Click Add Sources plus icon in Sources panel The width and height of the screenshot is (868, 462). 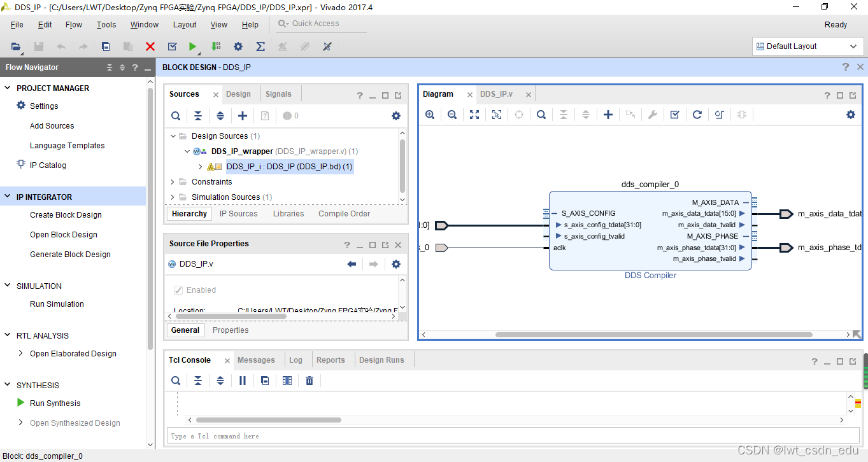pos(243,116)
